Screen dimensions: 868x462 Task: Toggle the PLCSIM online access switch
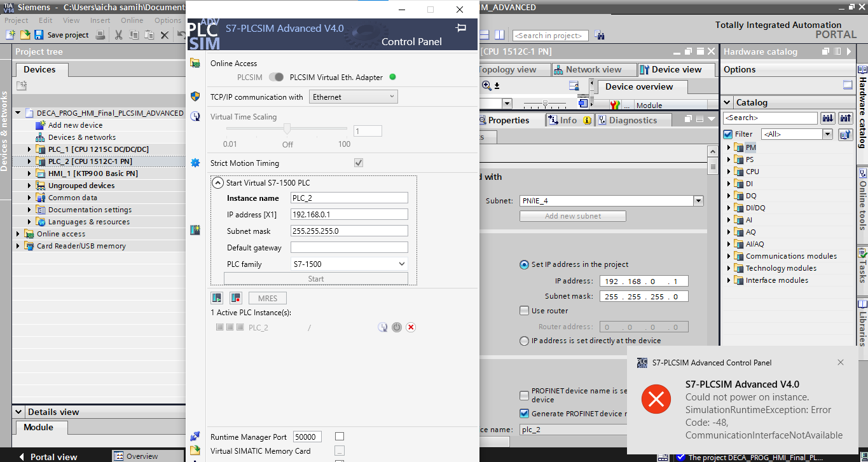[x=276, y=77]
